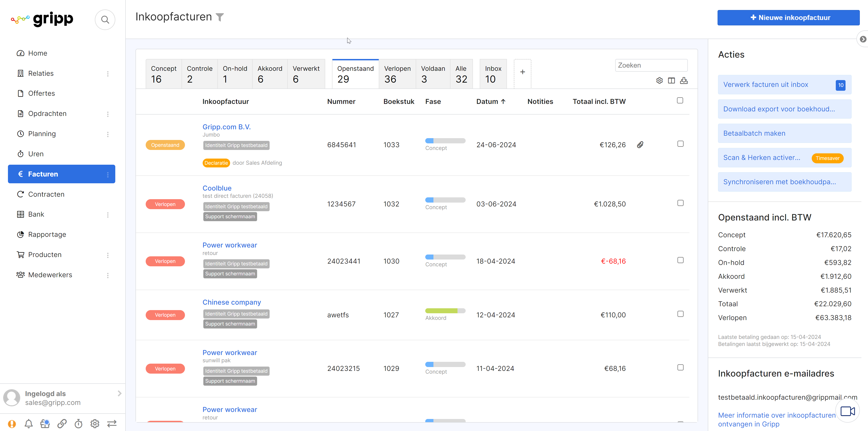
Task: Open attachment paperclip on Gripp.com B.V. row
Action: [640, 145]
